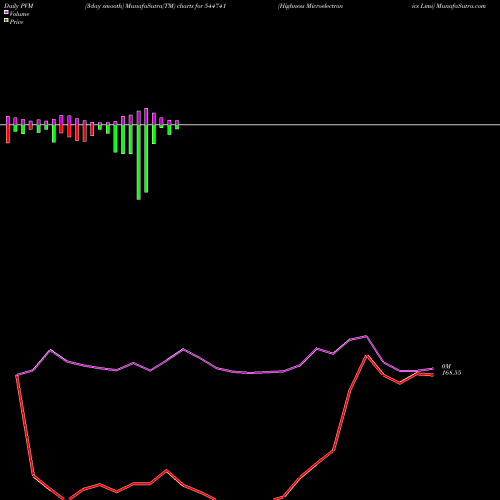Click the tallest green bar in histogram
The width and height of the screenshot is (500, 500).
[139, 162]
